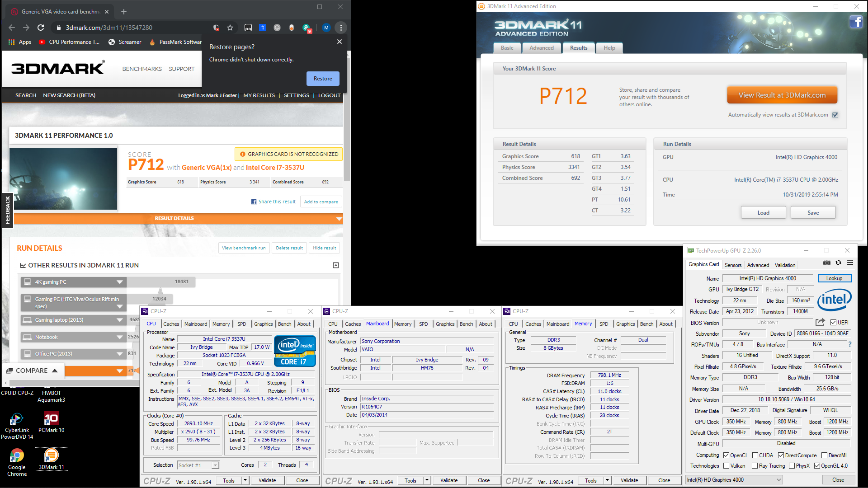
Task: Open the Chrome profile avatar icon
Action: coord(326,28)
